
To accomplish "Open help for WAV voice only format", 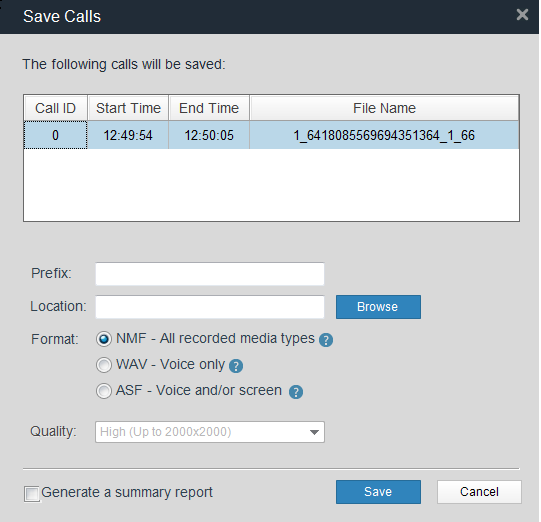I will point(236,366).
